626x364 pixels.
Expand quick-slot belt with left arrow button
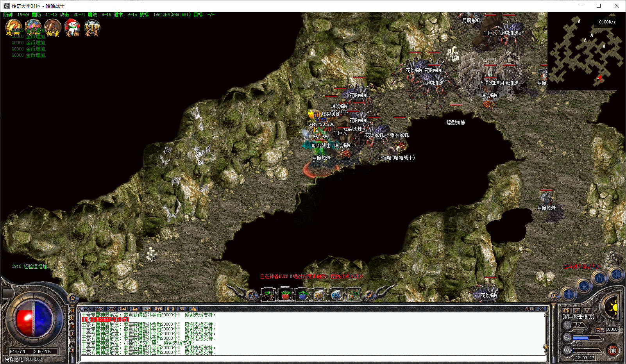click(252, 295)
